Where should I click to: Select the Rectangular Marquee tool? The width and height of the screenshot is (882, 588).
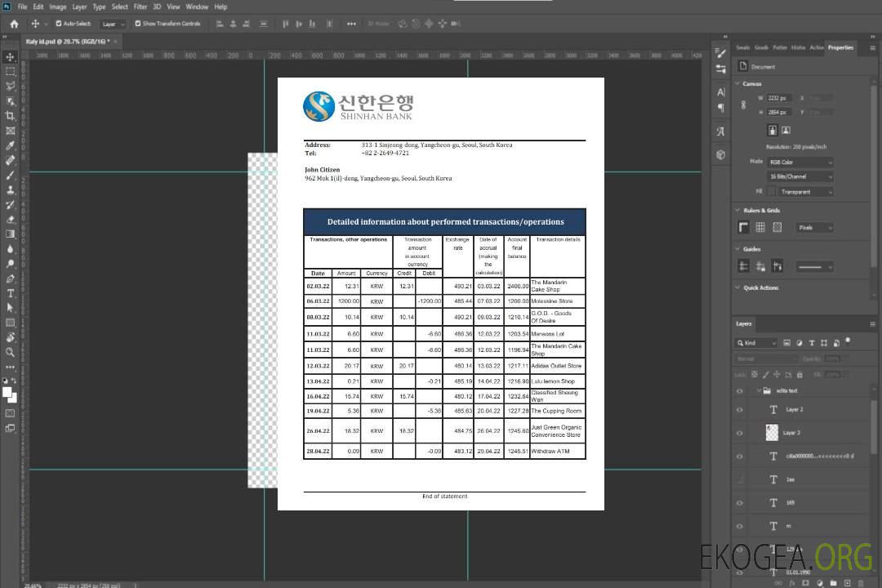point(10,72)
